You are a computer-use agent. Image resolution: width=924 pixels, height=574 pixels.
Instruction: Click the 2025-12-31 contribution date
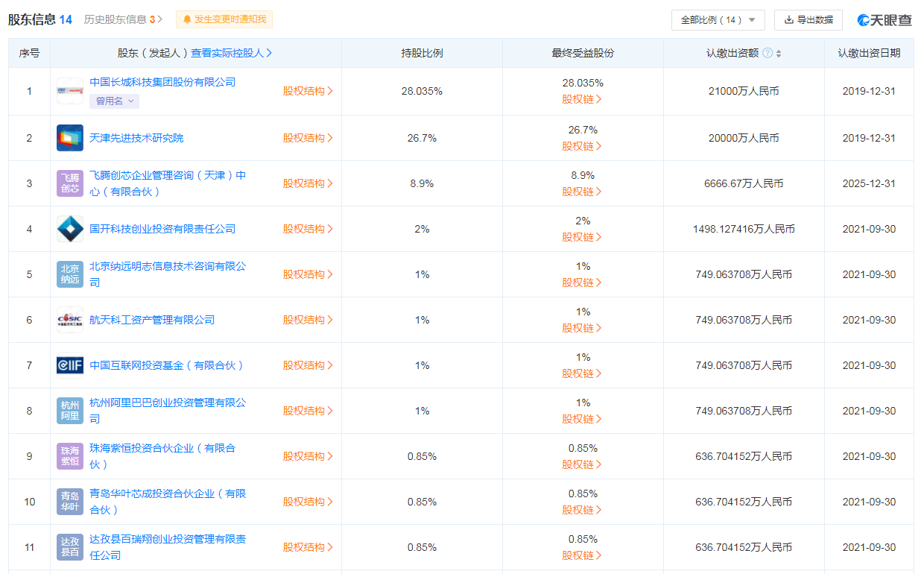869,183
